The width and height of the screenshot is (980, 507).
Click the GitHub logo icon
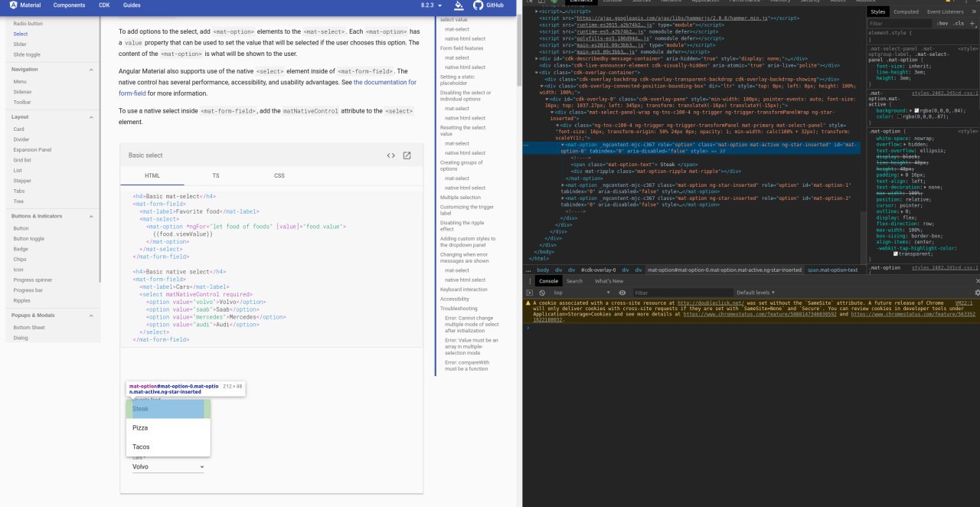[x=479, y=5]
